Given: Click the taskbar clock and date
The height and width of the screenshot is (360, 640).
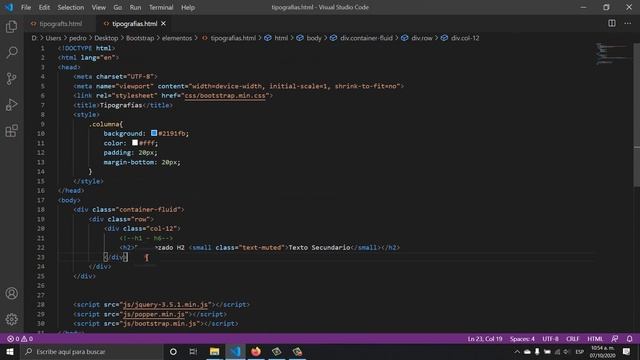Looking at the screenshot, I should click(602, 351).
